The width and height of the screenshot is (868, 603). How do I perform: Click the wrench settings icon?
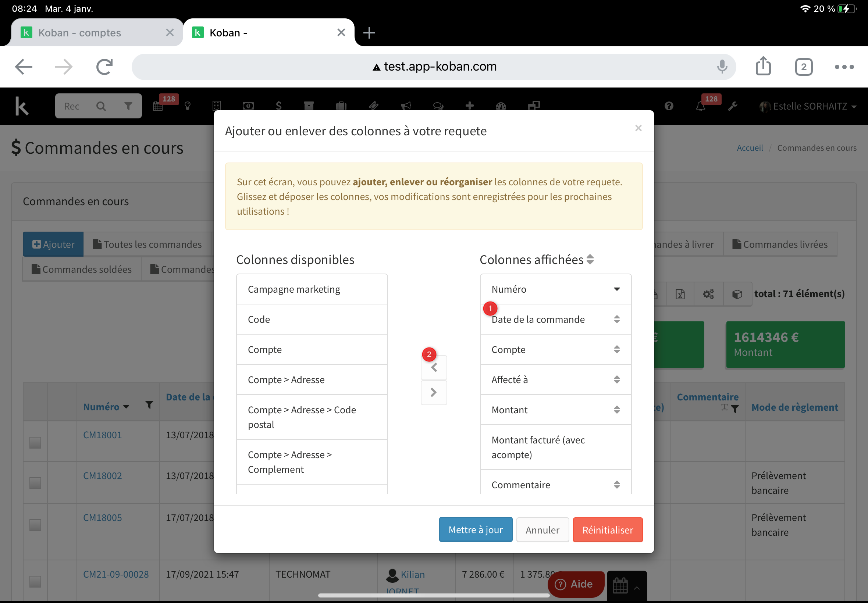pos(732,106)
